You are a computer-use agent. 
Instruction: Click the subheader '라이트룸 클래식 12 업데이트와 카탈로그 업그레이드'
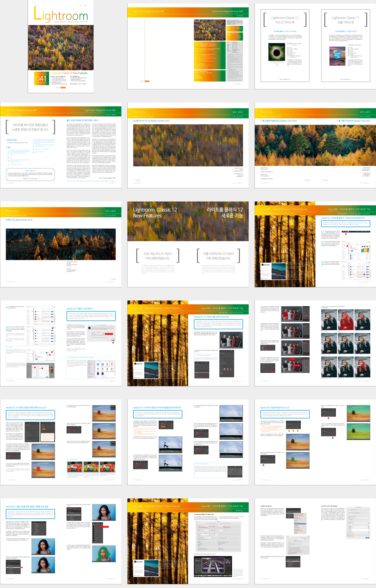click(x=354, y=213)
